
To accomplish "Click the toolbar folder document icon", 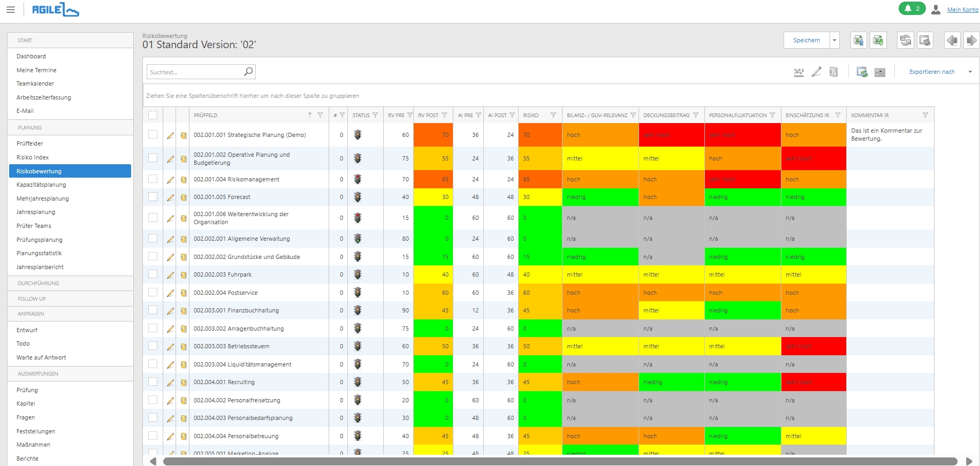I will [833, 72].
